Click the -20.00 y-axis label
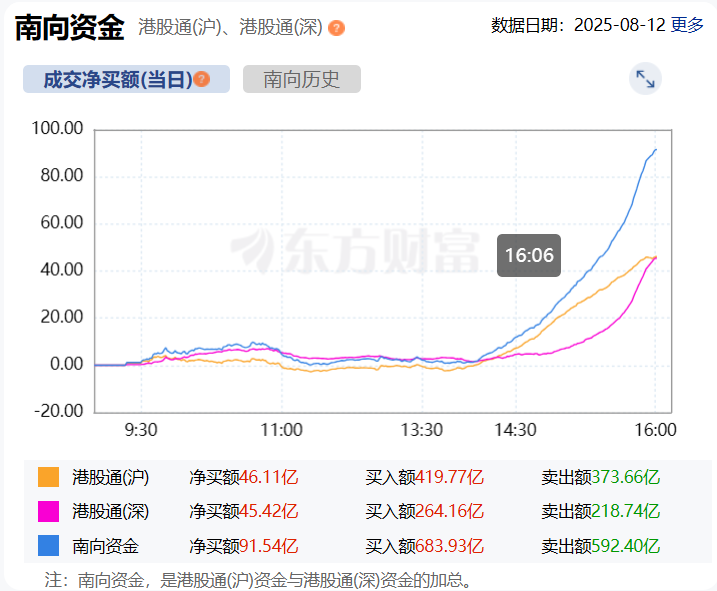717x591 pixels. click(59, 411)
